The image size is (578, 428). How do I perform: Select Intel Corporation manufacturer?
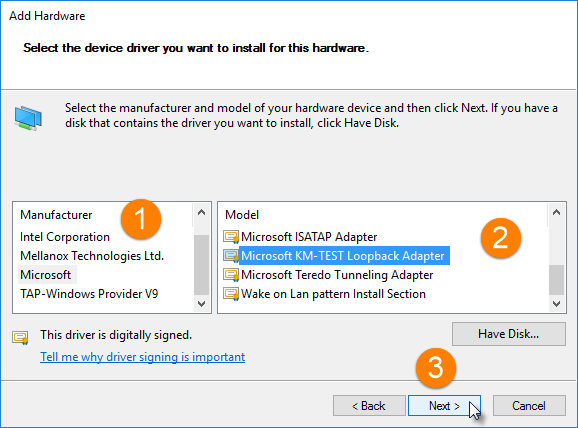tap(65, 237)
